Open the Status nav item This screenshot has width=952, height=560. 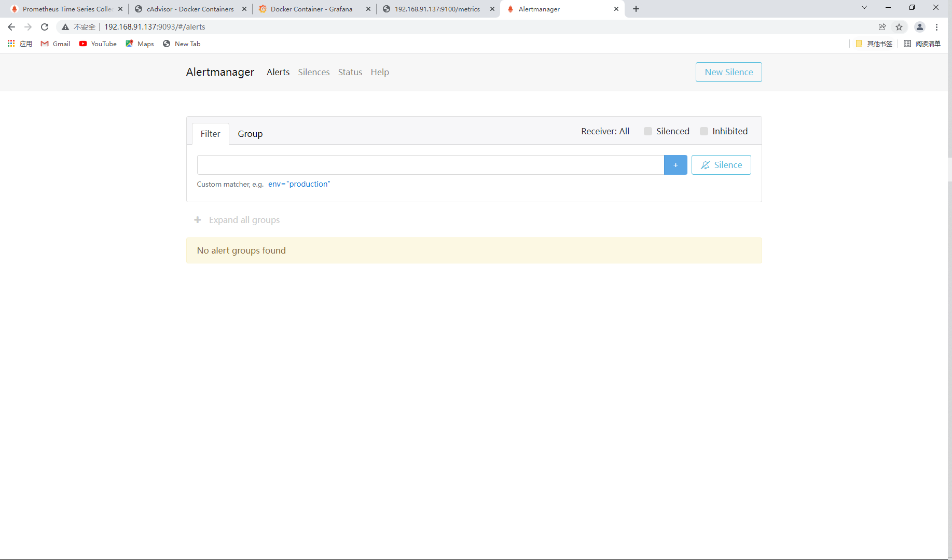click(350, 72)
